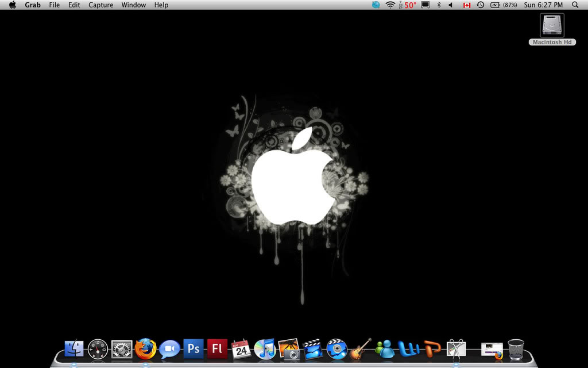Launch MSN Messenger from the dock
This screenshot has height=368, width=588.
(385, 349)
